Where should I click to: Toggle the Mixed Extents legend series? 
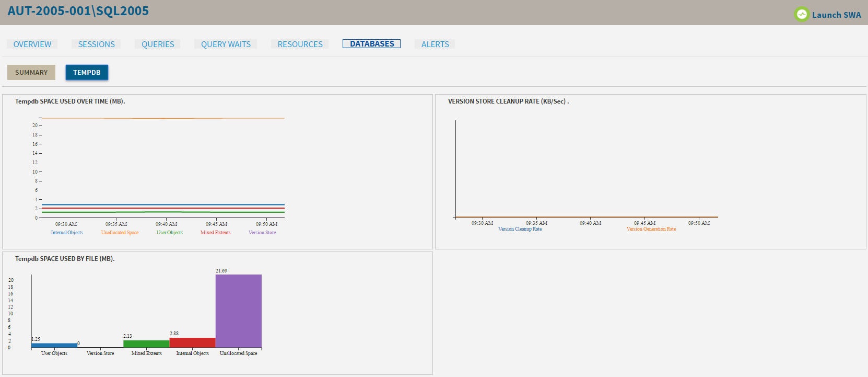tap(215, 233)
